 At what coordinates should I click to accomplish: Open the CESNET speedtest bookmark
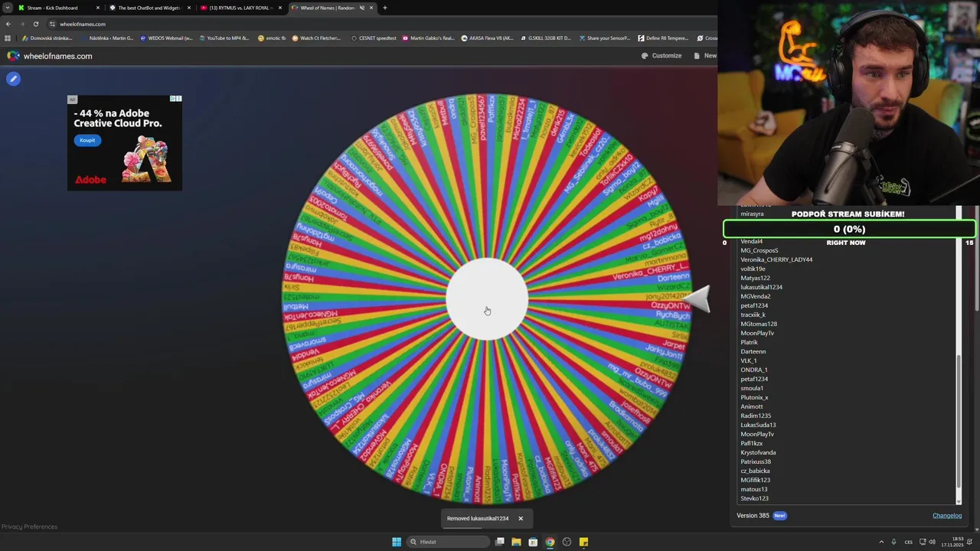(374, 38)
